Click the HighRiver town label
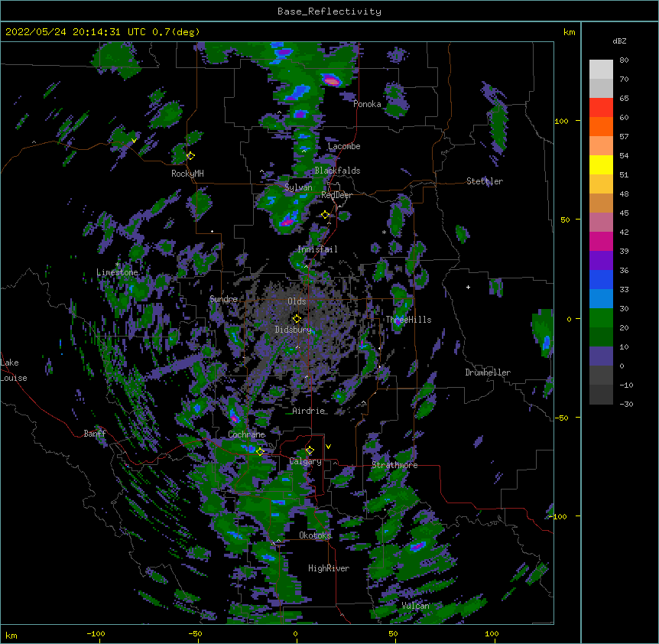The height and width of the screenshot is (644, 659). 329,568
